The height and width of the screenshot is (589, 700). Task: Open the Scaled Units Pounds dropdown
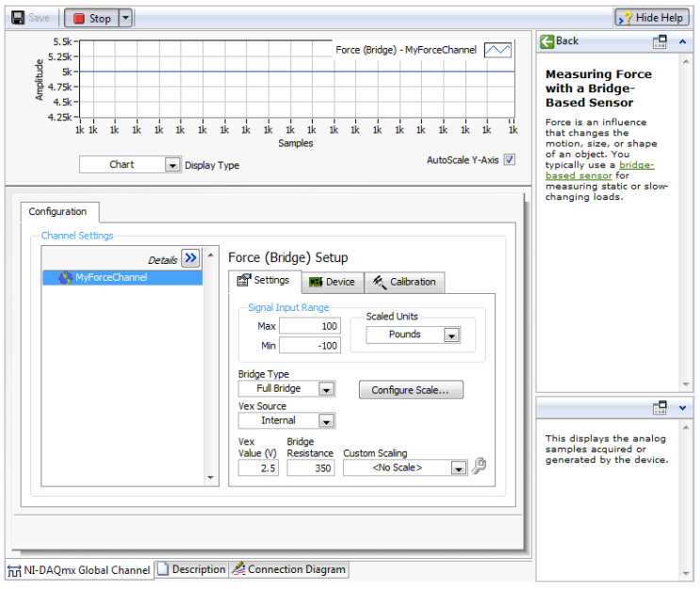click(x=452, y=335)
